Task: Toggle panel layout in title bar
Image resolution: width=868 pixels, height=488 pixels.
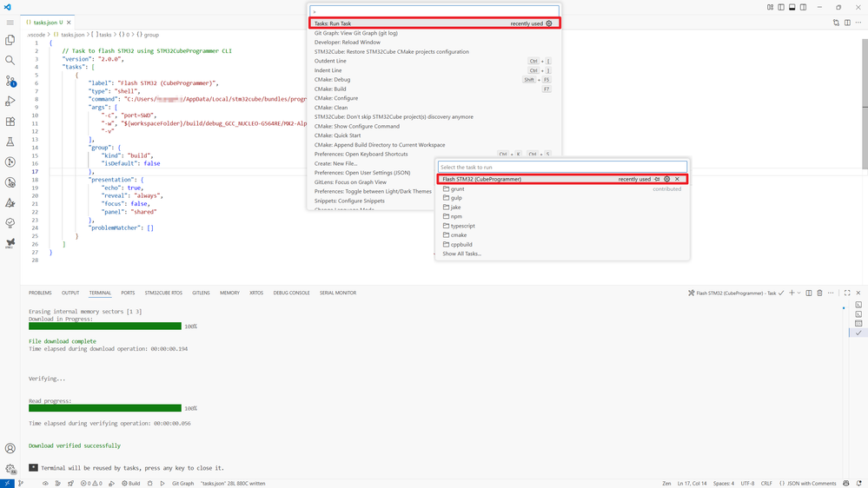Action: click(792, 7)
